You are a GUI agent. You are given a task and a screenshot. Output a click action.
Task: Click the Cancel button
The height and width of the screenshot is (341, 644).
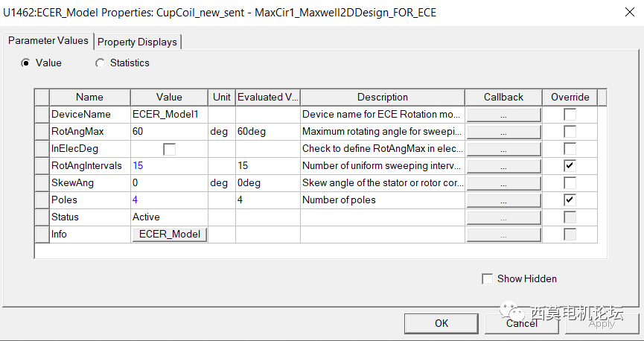pos(521,323)
